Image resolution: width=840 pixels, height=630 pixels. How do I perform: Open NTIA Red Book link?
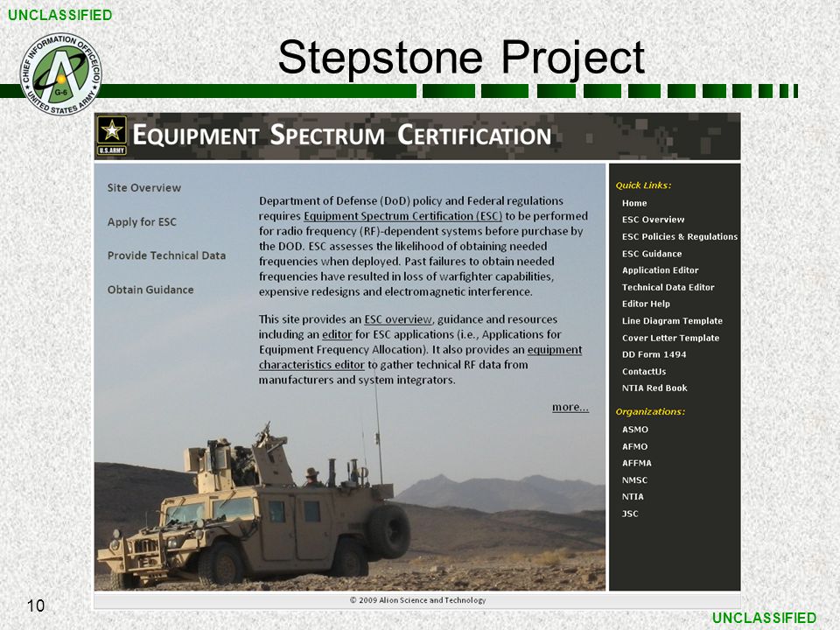point(654,388)
